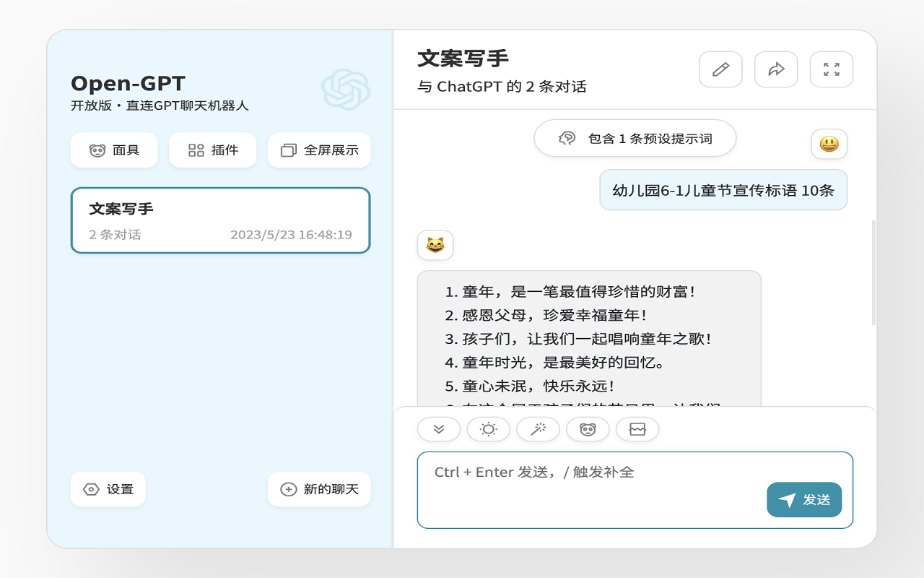Toggle fullscreen with the expand-corners icon

pyautogui.click(x=832, y=69)
